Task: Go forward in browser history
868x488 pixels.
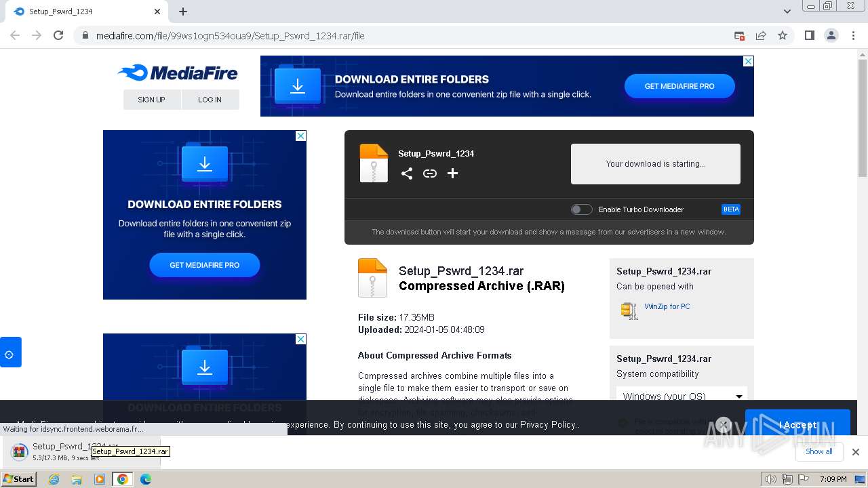Action: [37, 35]
